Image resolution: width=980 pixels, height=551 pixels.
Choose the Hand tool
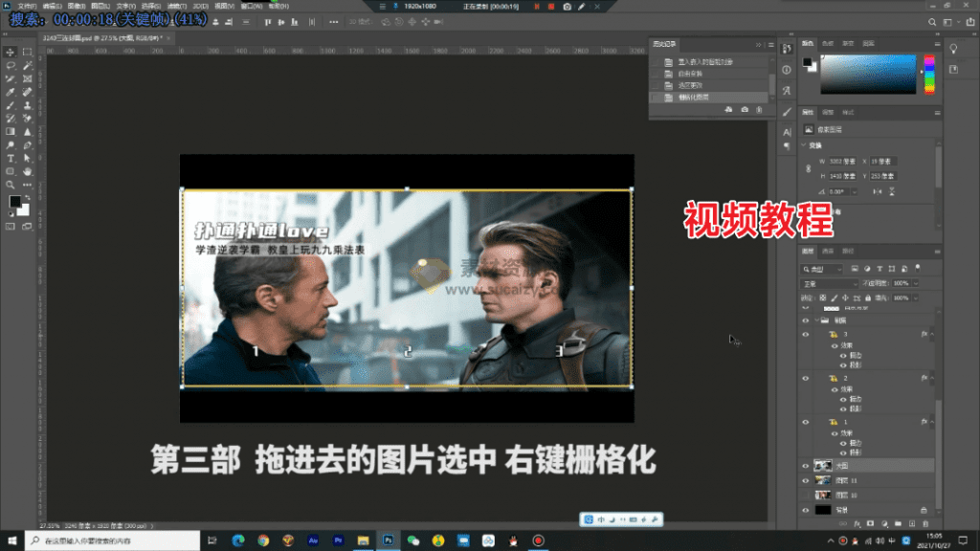pyautogui.click(x=27, y=171)
